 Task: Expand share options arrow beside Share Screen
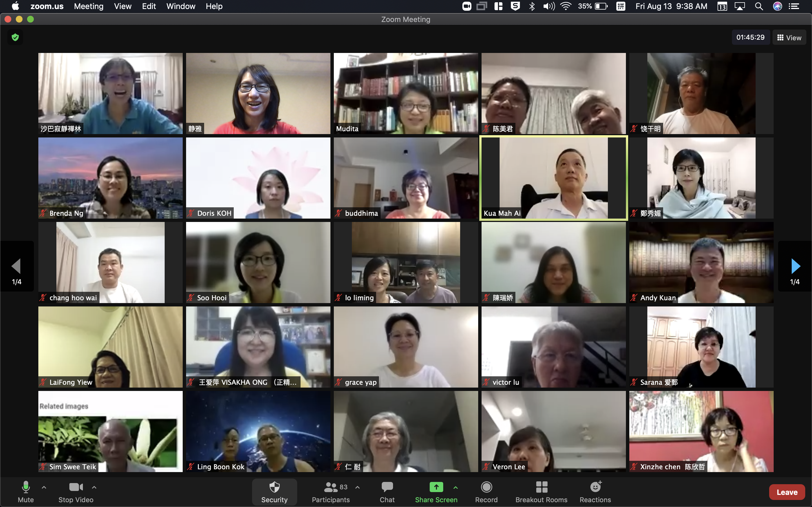coord(456,487)
